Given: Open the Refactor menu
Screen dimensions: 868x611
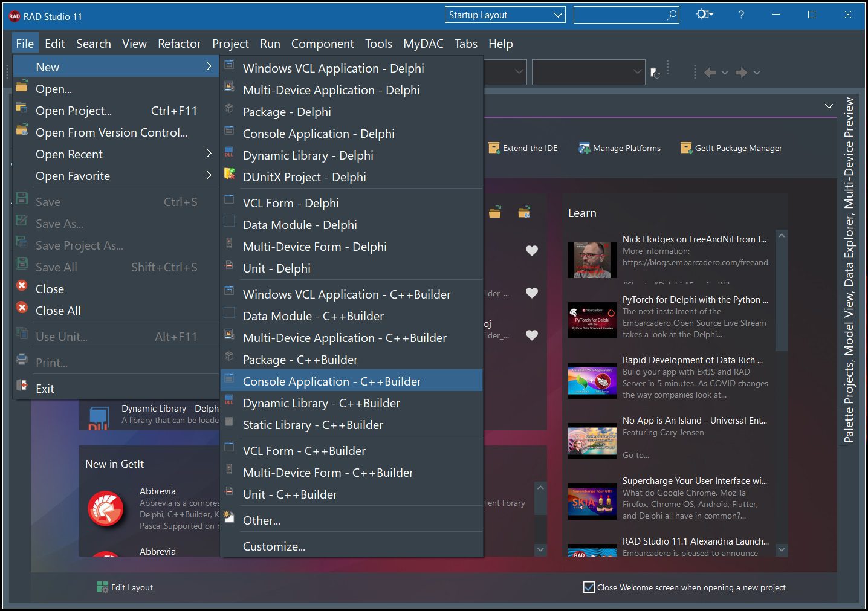Looking at the screenshot, I should click(x=179, y=44).
